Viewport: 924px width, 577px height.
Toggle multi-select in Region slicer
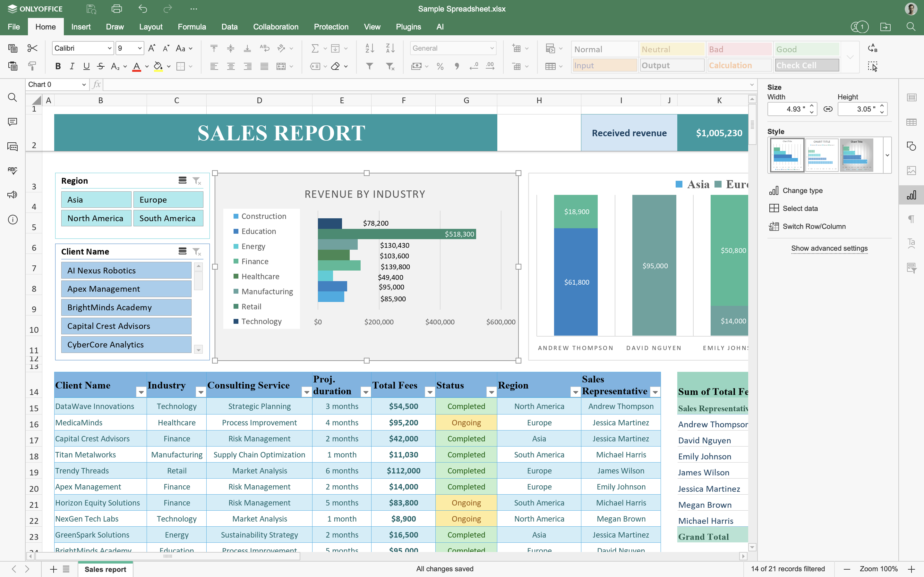pos(183,180)
